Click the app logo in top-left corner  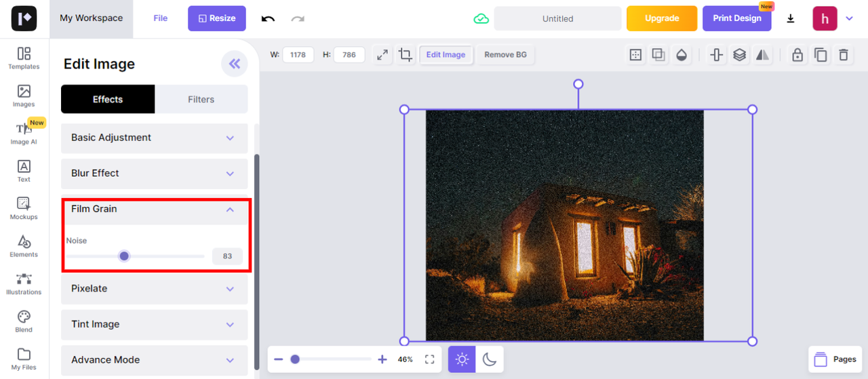pos(24,18)
